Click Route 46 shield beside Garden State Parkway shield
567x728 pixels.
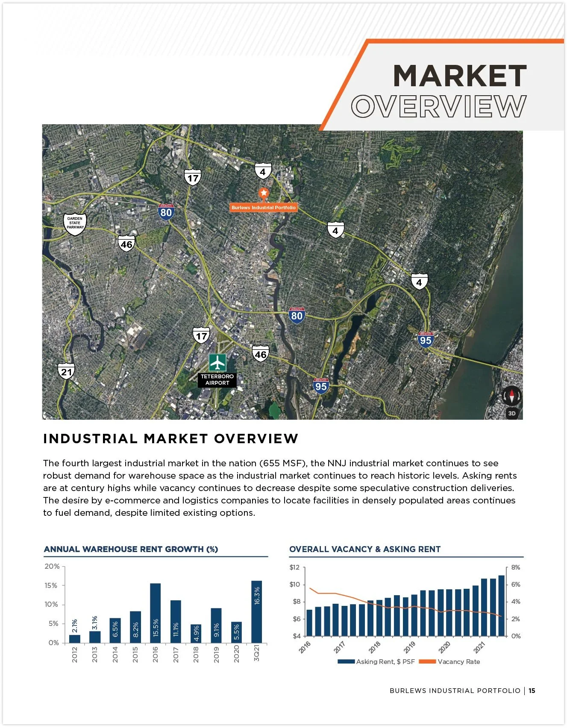coord(126,244)
